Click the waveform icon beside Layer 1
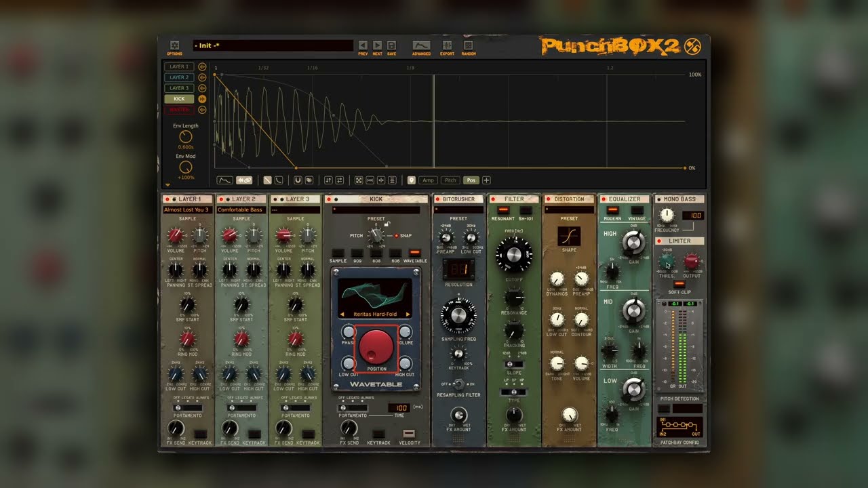This screenshot has width=868, height=488. [x=202, y=67]
